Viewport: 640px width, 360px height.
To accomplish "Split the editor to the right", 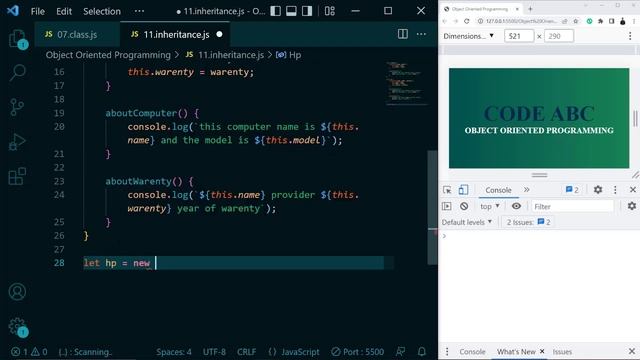I will tap(403, 34).
